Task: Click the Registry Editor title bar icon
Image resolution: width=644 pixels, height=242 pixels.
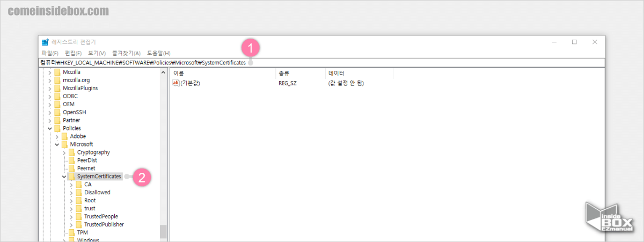Action: (45, 41)
